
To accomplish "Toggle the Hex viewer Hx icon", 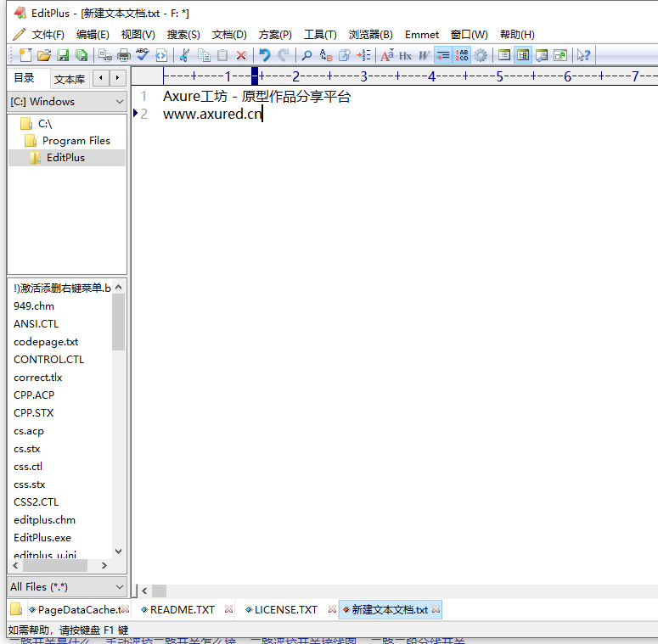I will 405,55.
